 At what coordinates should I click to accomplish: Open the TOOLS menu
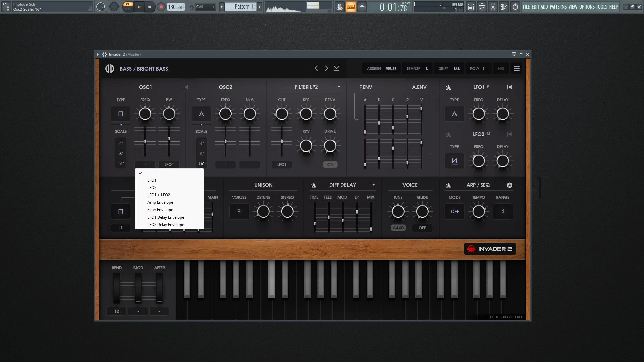[602, 7]
